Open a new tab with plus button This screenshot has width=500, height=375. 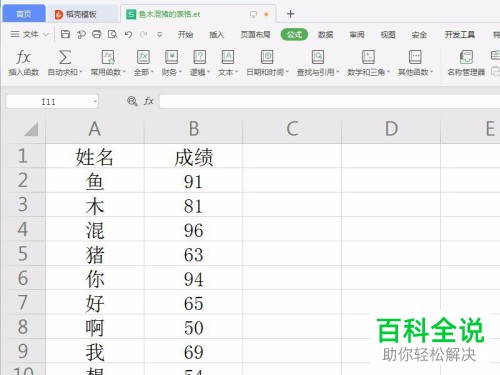[290, 14]
